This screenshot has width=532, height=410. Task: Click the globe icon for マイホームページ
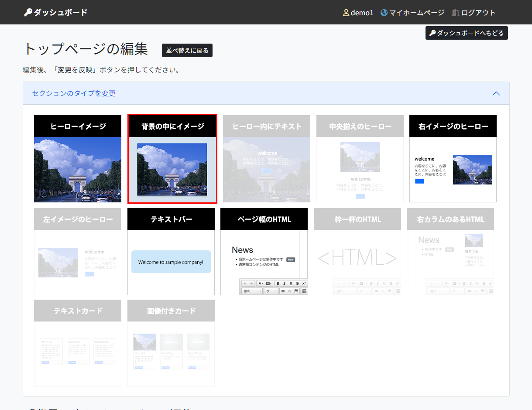tap(384, 13)
